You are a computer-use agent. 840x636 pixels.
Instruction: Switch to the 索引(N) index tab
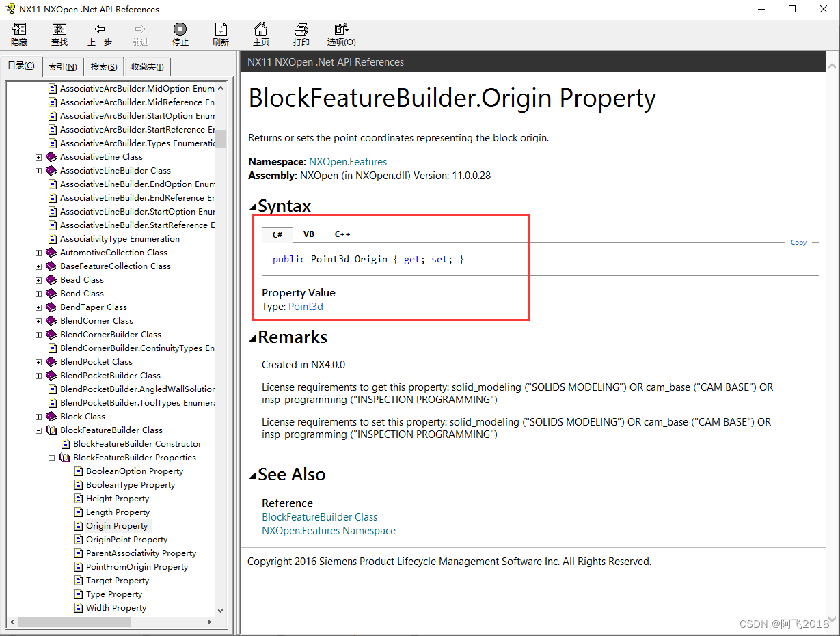63,67
